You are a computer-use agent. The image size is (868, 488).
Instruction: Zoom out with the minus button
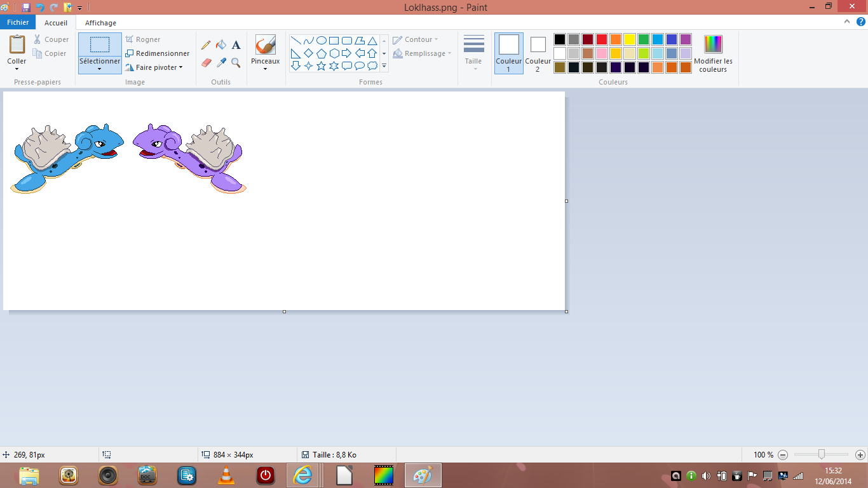pos(783,455)
